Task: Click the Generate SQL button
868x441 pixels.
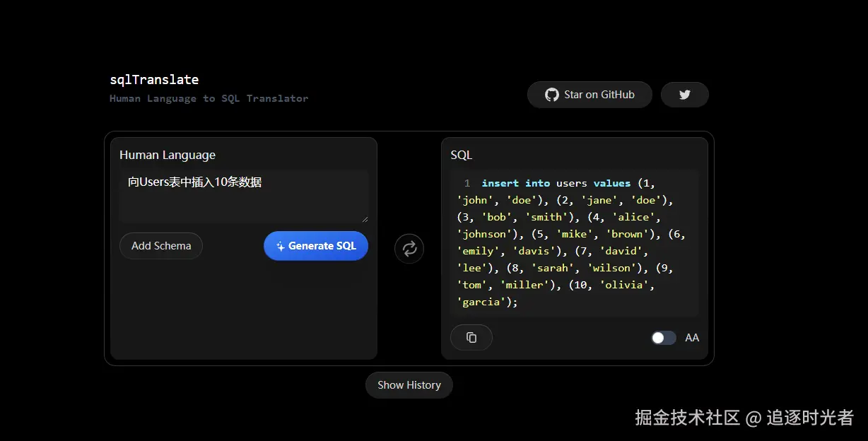Action: coord(316,246)
